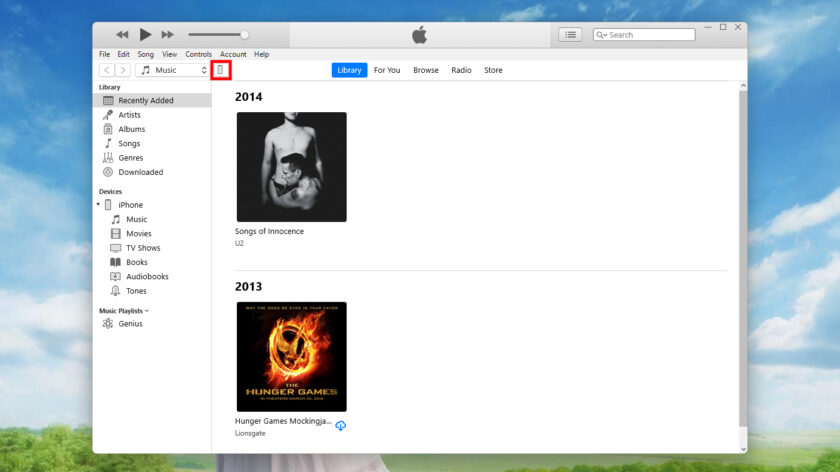Image resolution: width=840 pixels, height=472 pixels.
Task: Open the Up Next list view button
Action: click(570, 35)
